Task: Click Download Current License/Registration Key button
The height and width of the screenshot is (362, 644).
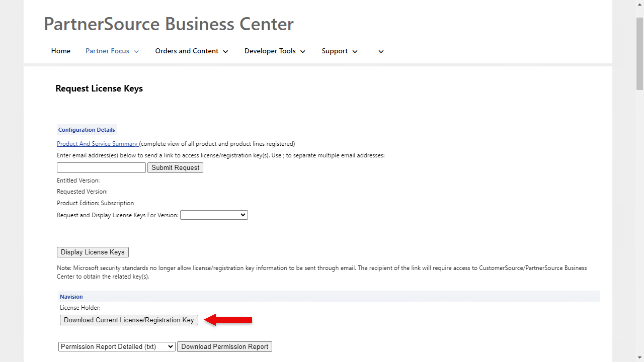Action: [129, 320]
